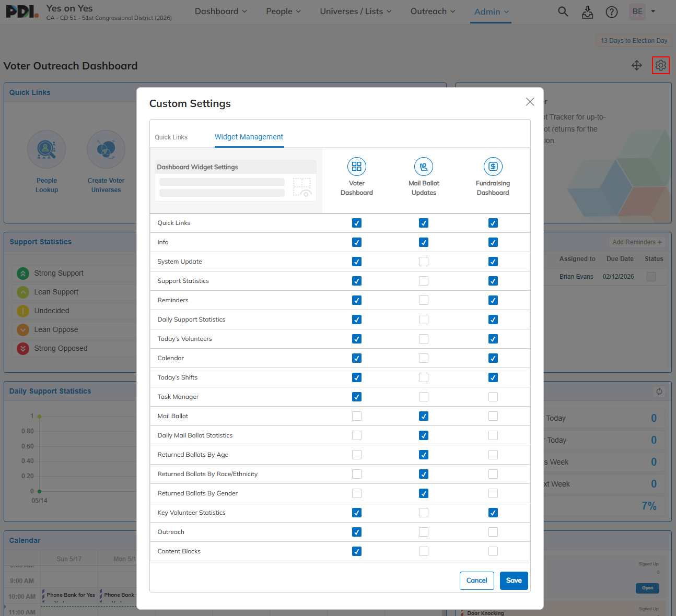The height and width of the screenshot is (616, 676).
Task: Open the BE user account dropdown
Action: tap(643, 11)
